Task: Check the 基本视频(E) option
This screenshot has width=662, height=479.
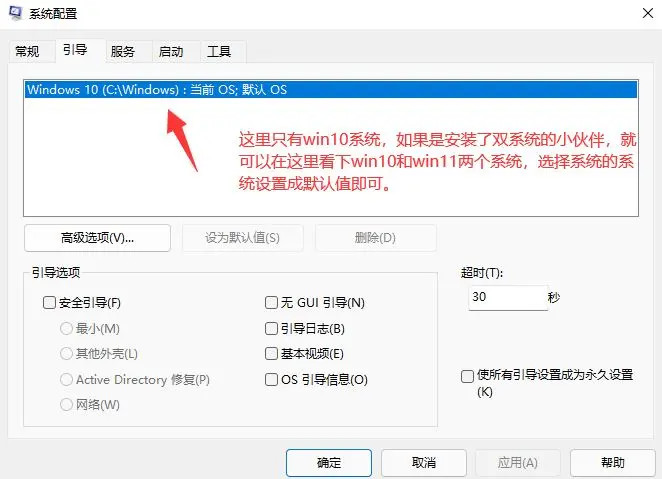Action: coord(271,354)
